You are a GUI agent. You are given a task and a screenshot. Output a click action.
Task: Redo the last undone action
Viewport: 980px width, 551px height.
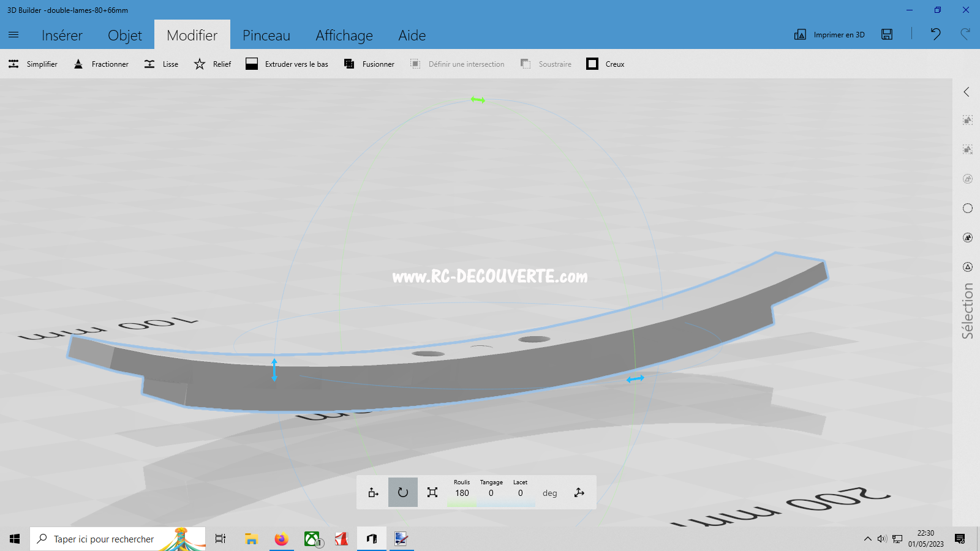[965, 34]
